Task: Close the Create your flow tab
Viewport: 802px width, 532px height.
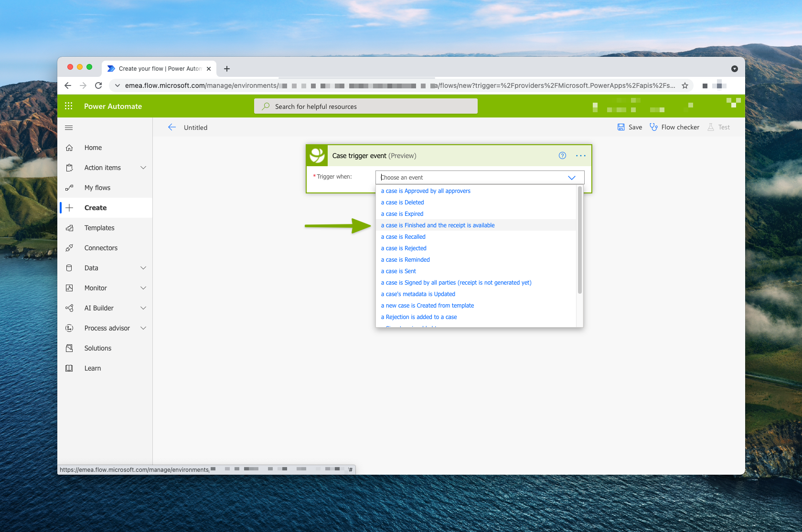Action: point(209,69)
